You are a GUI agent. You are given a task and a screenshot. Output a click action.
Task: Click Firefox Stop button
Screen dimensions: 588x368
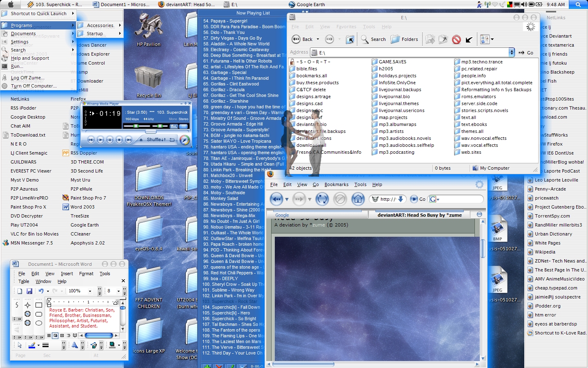[340, 199]
